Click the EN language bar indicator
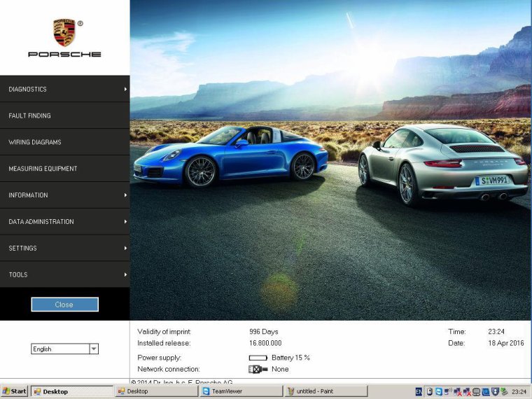Screen dimensions: 532x399 point(419,391)
